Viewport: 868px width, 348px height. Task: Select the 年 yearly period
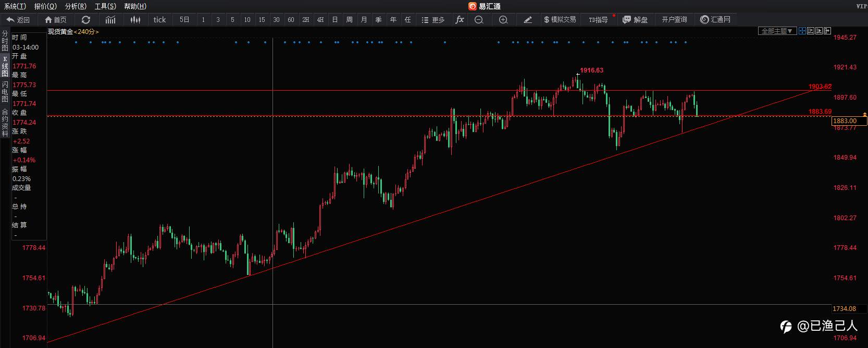point(393,19)
